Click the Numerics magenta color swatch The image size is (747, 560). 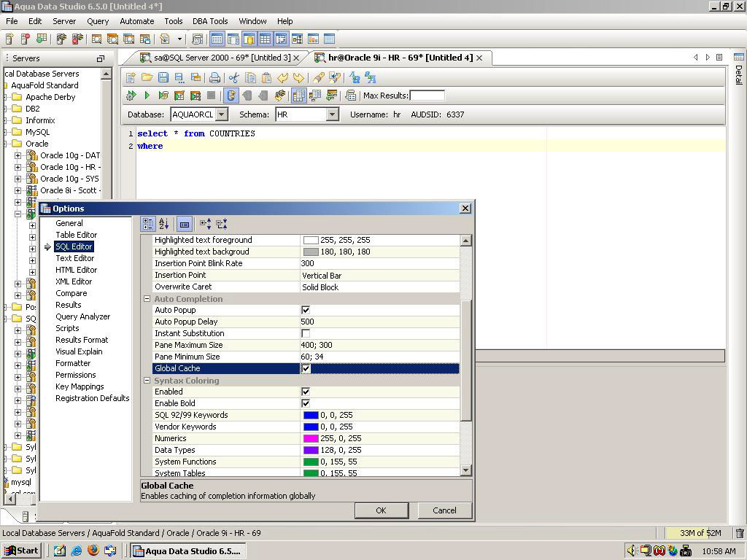(x=311, y=438)
